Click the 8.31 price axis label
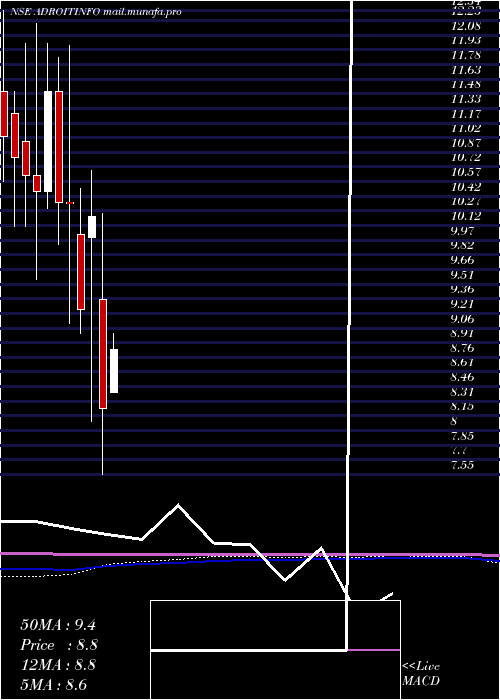 click(463, 392)
